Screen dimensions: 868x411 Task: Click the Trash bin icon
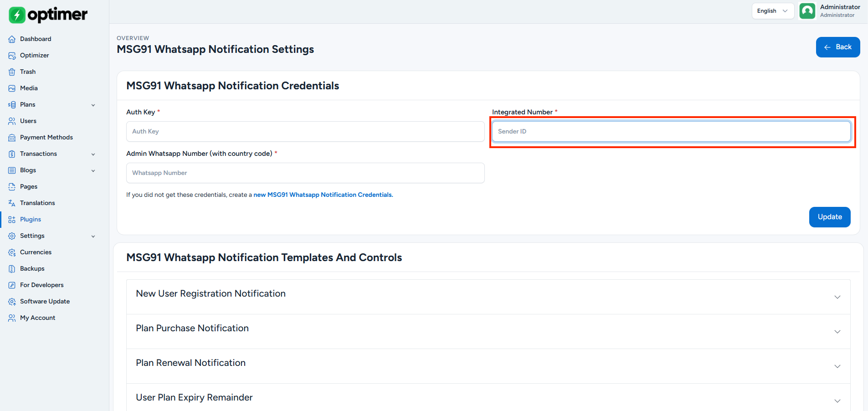tap(12, 72)
